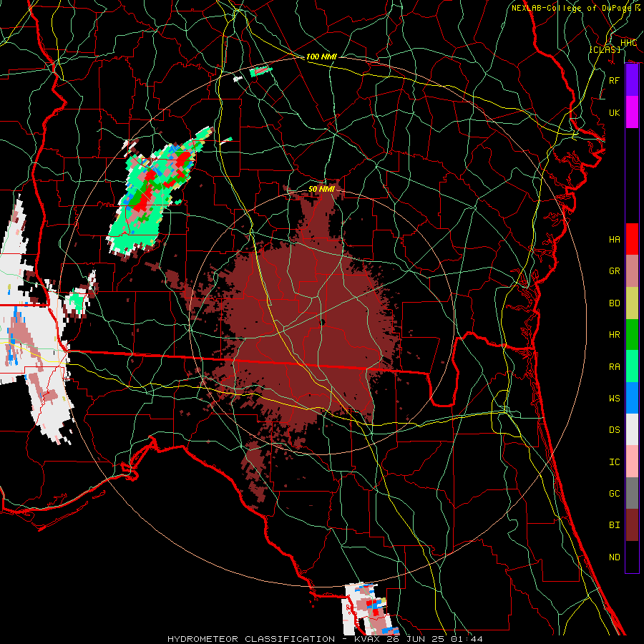
Task: Click the Hydrometeor Classification title caption
Action: pyautogui.click(x=325, y=639)
